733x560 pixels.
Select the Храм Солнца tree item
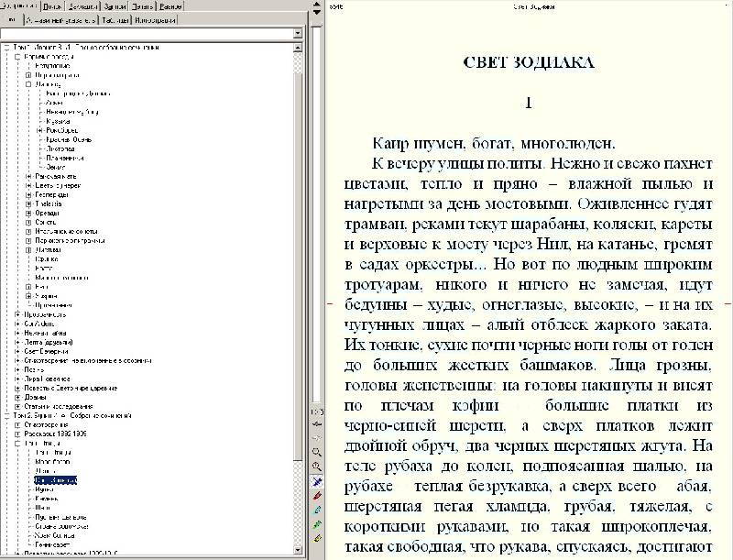(x=55, y=535)
